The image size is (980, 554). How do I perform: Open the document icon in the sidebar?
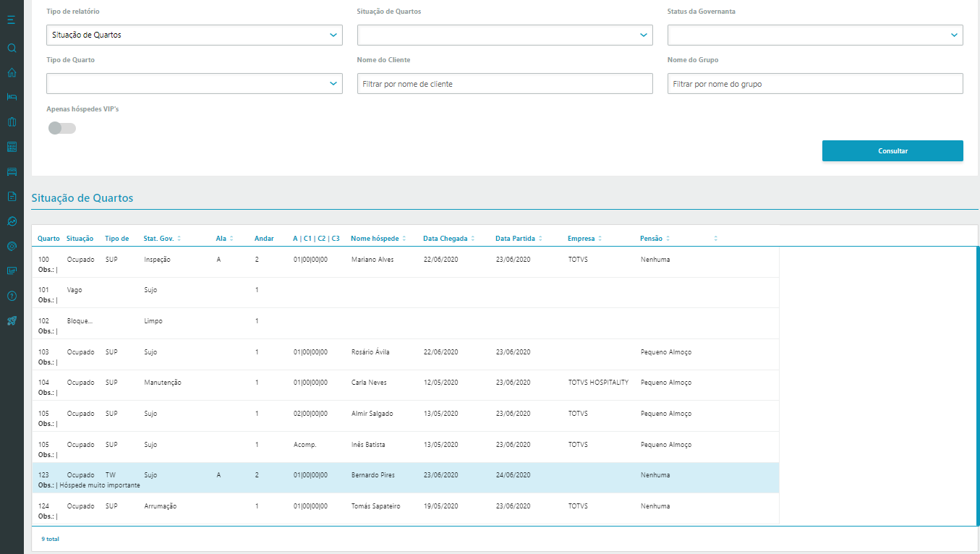pyautogui.click(x=12, y=196)
